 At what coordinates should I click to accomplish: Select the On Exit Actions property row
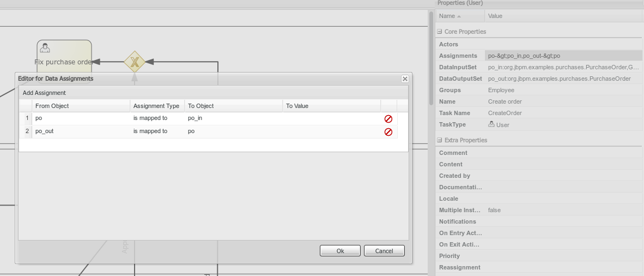539,245
